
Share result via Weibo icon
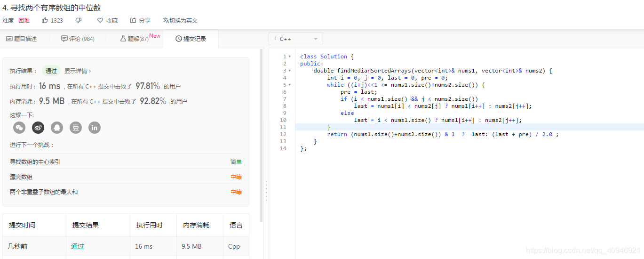[x=38, y=127]
